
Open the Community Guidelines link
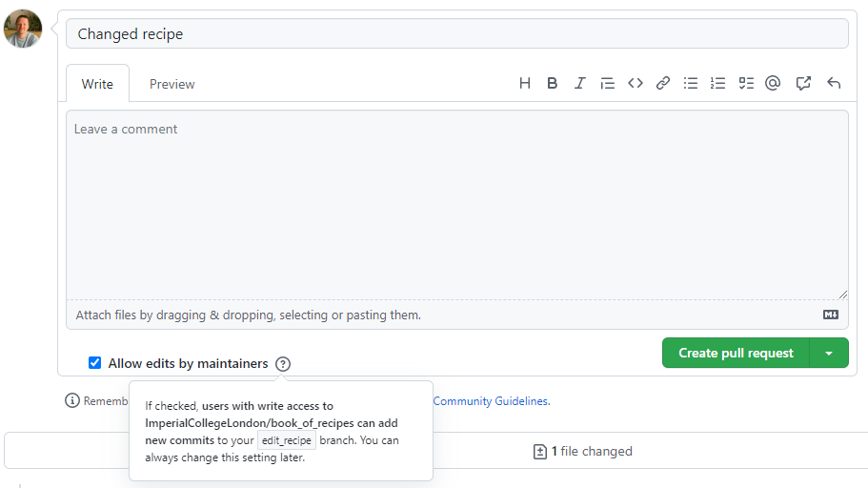pos(491,401)
